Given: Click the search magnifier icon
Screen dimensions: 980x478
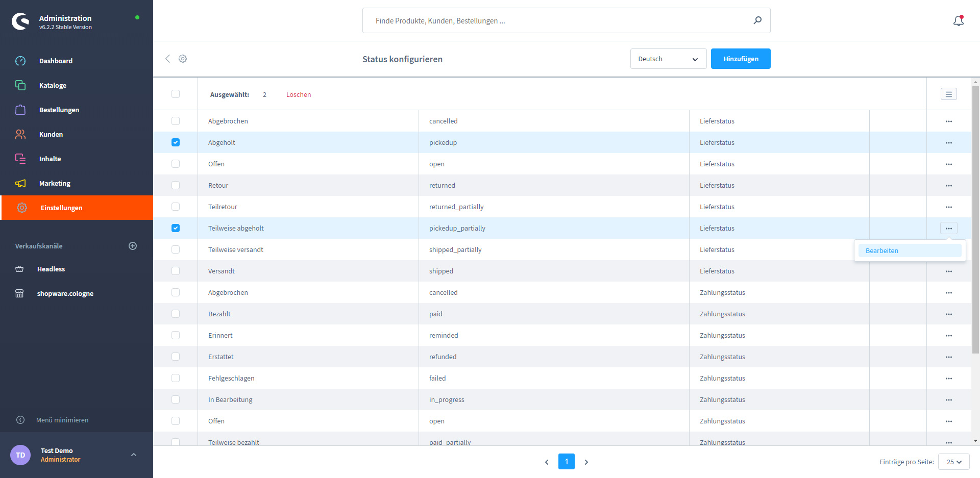Looking at the screenshot, I should click(x=757, y=20).
